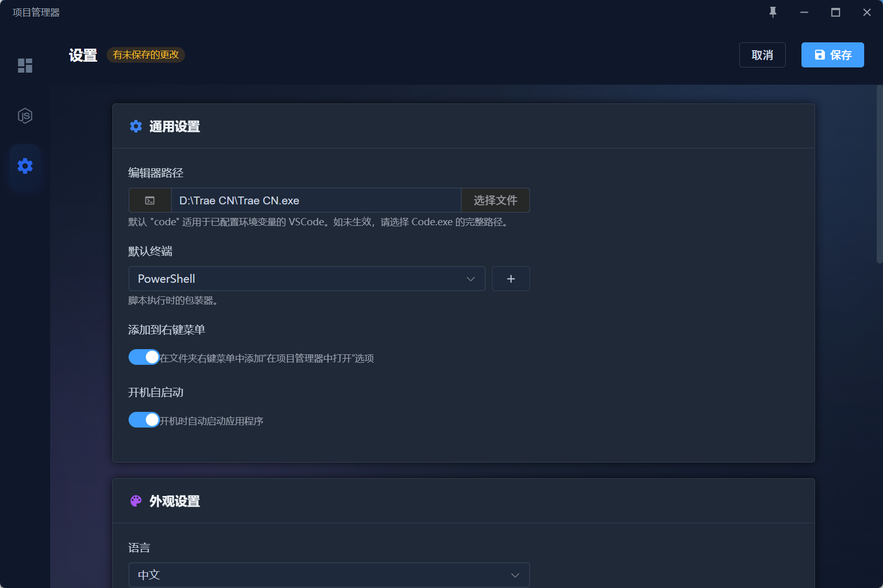Screen dimensions: 883x588
Task: Click the palette icon beside 外观设置
Action: 136,501
